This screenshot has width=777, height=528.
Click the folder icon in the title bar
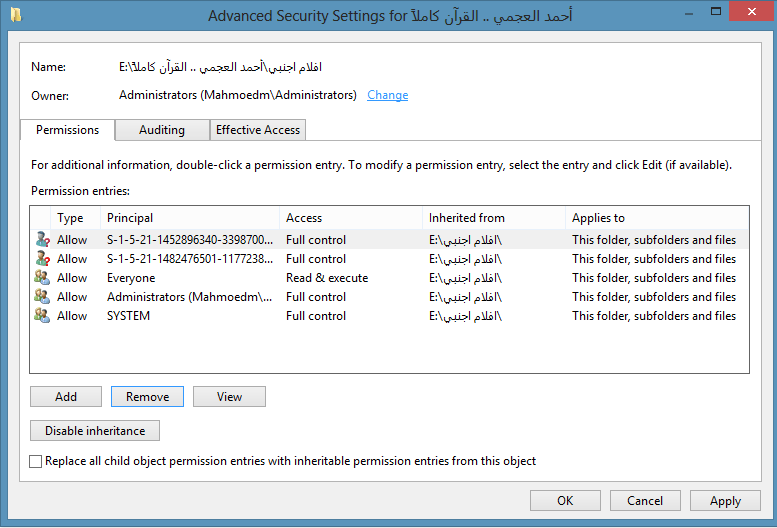tap(16, 15)
